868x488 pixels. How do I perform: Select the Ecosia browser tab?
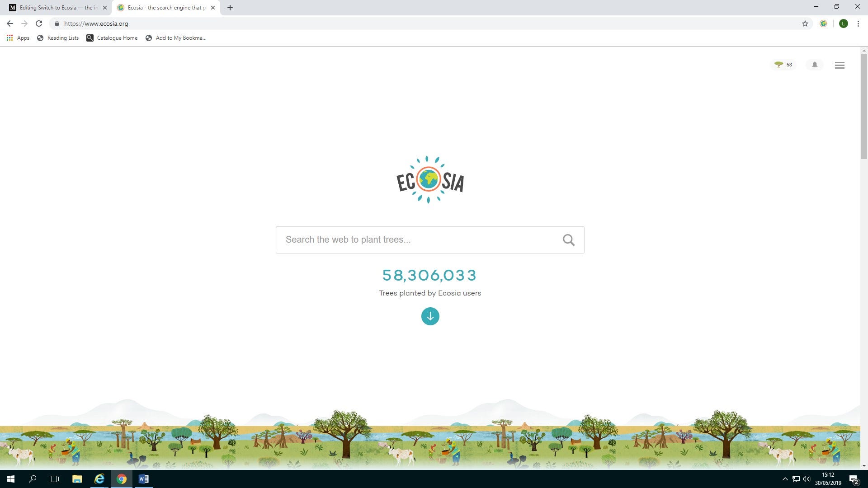(x=166, y=7)
